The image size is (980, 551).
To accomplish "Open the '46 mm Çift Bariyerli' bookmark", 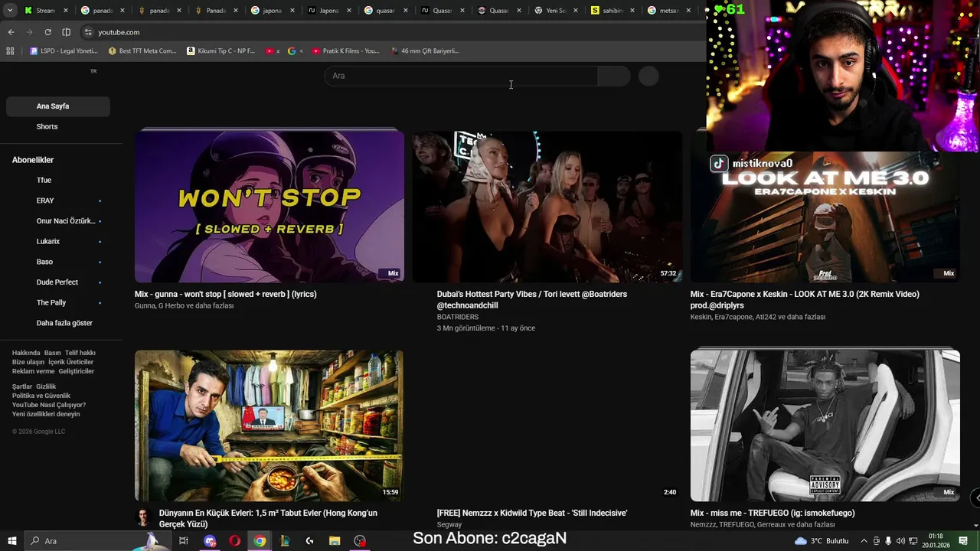I will tap(425, 51).
